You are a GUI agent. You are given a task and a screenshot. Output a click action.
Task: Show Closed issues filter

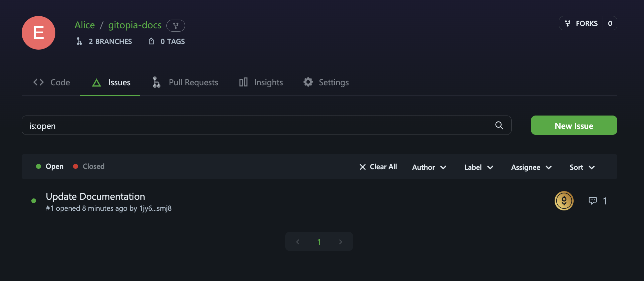(x=89, y=166)
